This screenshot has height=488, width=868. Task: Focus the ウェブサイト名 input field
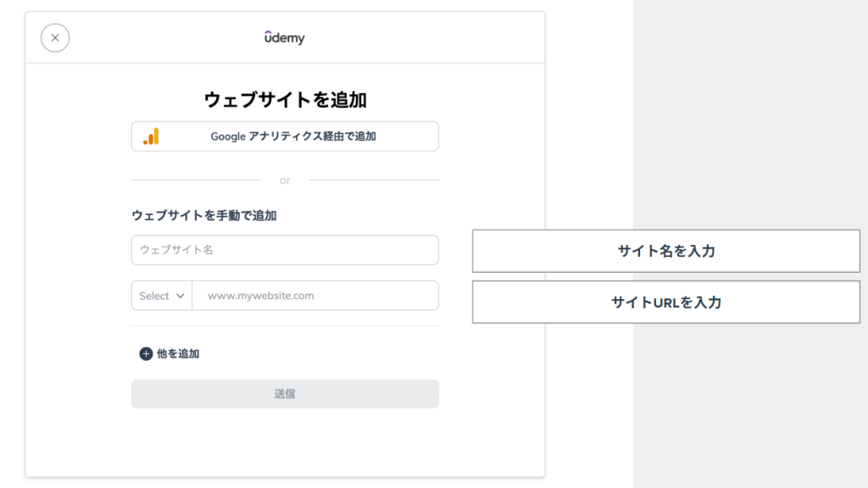[x=285, y=250]
